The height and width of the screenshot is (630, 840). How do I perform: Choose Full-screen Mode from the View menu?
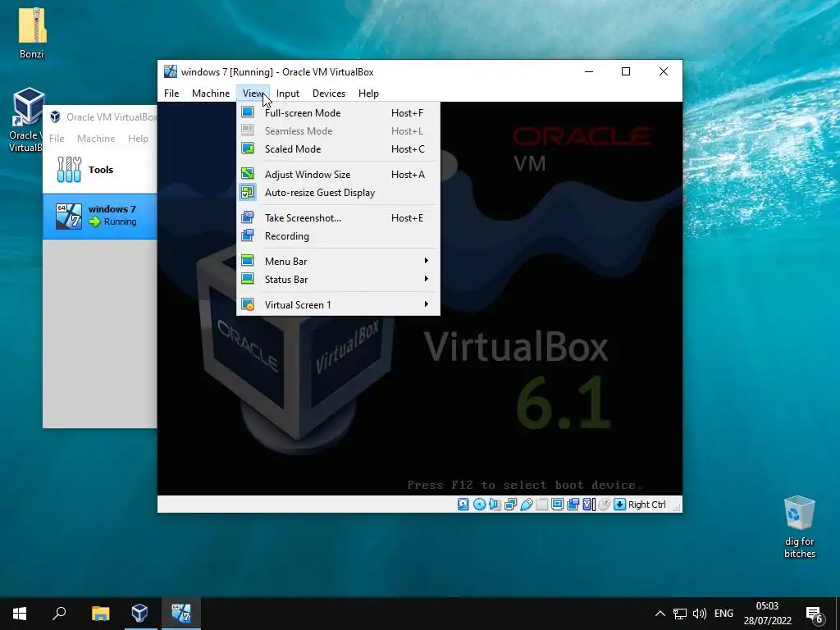[338, 113]
